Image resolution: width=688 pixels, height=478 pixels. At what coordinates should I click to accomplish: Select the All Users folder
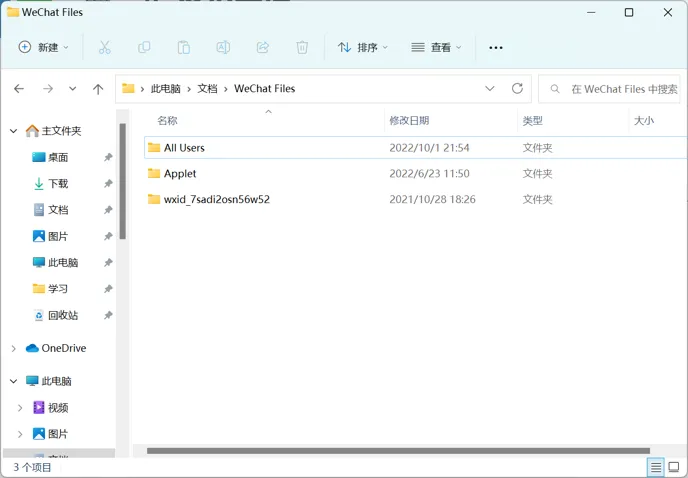coord(416,147)
